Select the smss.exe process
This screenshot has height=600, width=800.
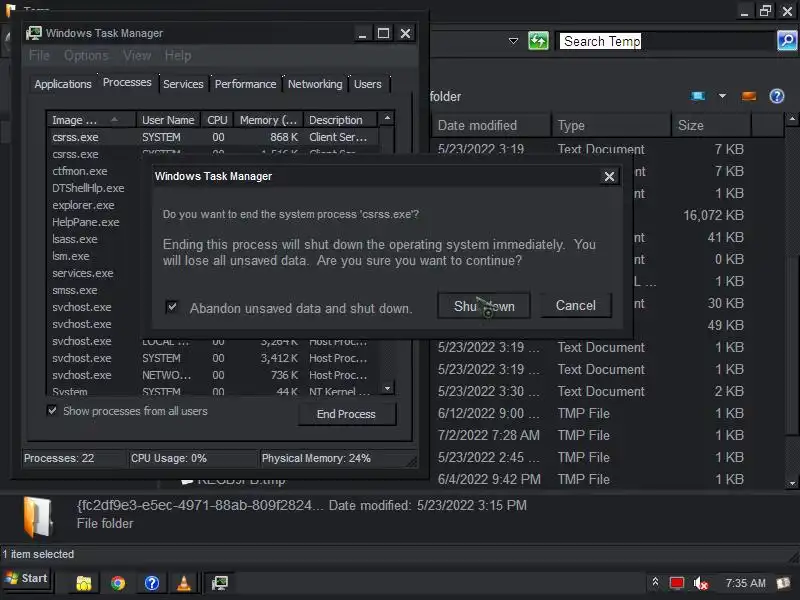[74, 290]
